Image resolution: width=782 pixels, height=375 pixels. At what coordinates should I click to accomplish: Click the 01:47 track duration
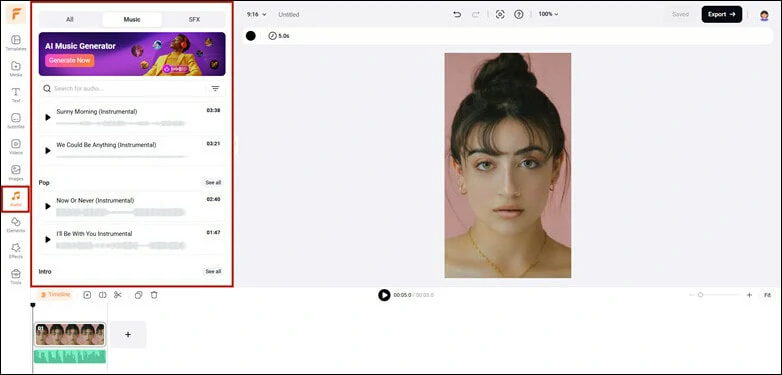pos(213,232)
